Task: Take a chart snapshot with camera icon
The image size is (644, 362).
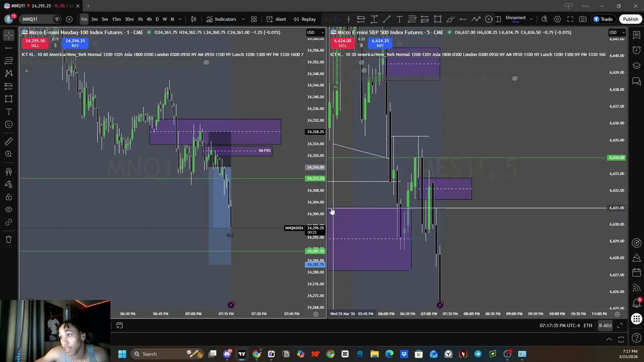Action: (583, 19)
